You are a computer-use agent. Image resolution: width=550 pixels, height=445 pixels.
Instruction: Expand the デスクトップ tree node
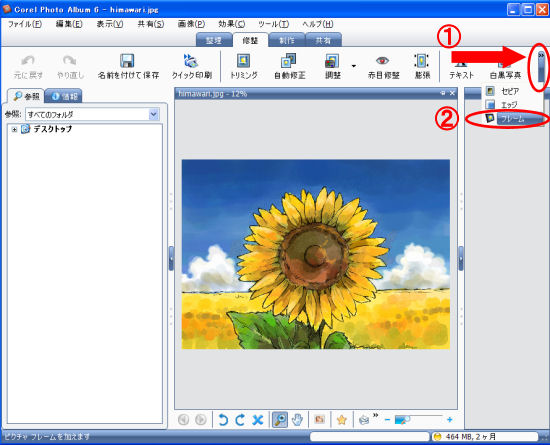coord(14,129)
